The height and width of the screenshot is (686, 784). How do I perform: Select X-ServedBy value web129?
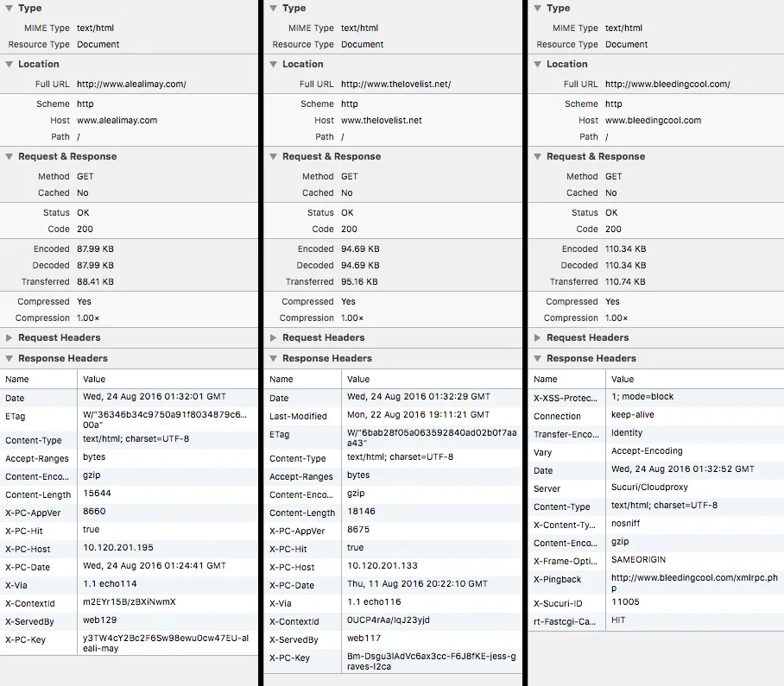coord(99,620)
